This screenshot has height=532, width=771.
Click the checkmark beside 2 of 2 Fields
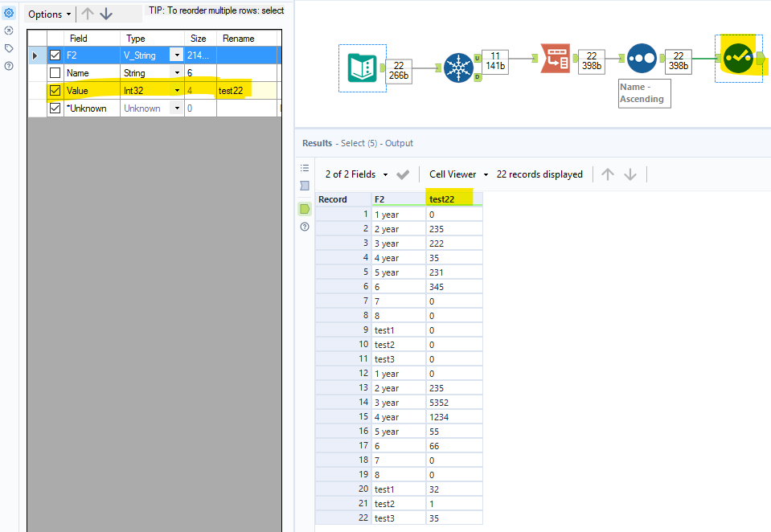(403, 174)
